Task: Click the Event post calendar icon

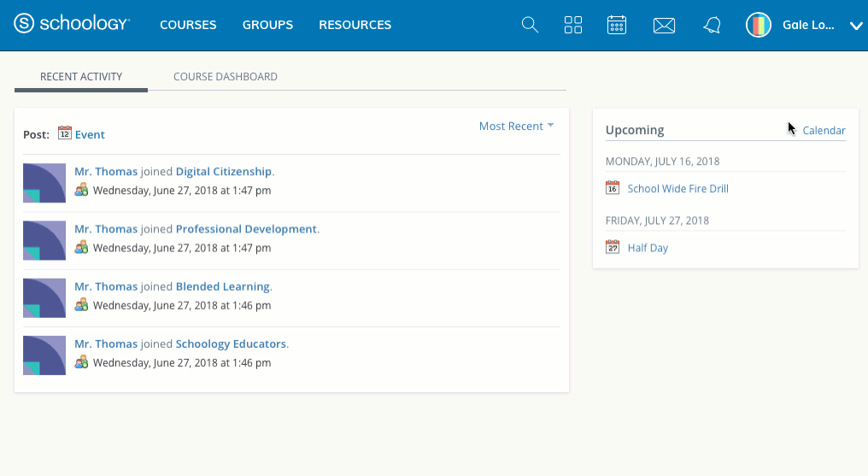Action: [65, 133]
